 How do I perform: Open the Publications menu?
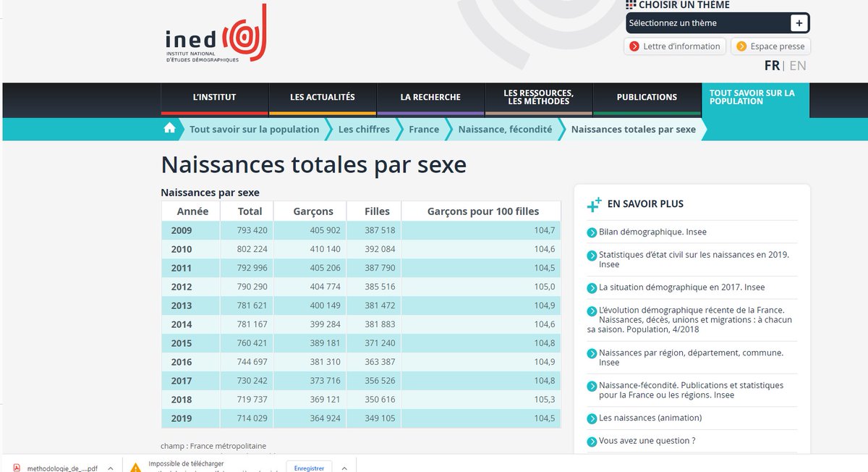pos(647,98)
